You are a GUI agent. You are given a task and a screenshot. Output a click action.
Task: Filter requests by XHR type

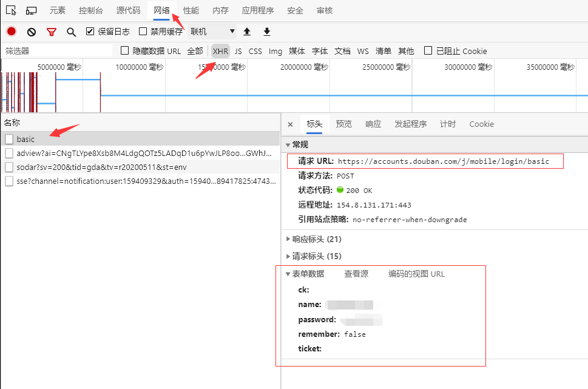220,51
